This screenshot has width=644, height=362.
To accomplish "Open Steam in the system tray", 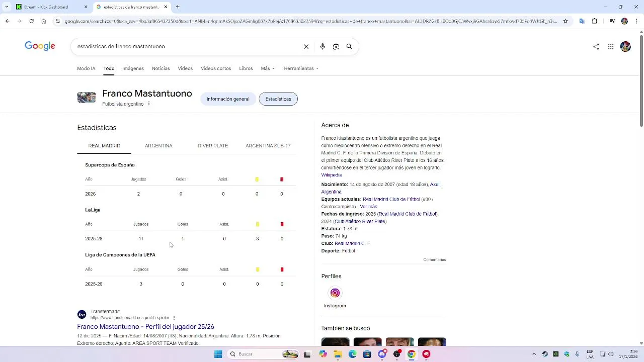I will [x=545, y=354].
